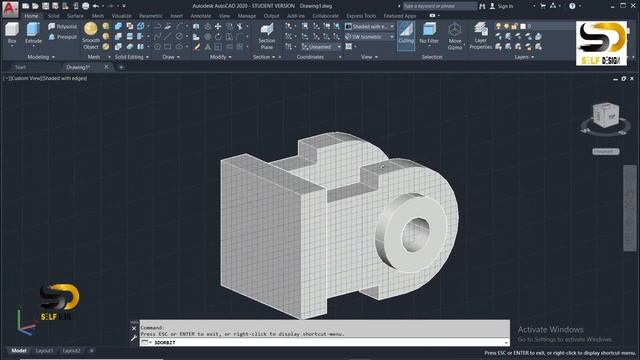Open the Layer Properties manager

480,36
